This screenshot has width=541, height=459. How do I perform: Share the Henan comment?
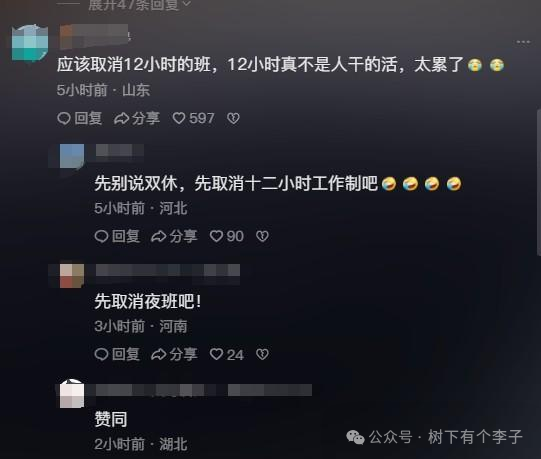coord(174,354)
